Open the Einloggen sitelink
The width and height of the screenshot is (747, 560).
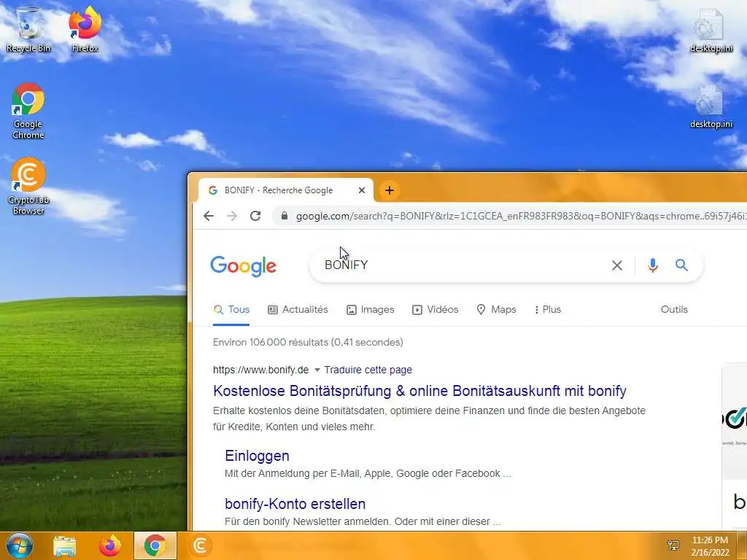[x=258, y=456]
